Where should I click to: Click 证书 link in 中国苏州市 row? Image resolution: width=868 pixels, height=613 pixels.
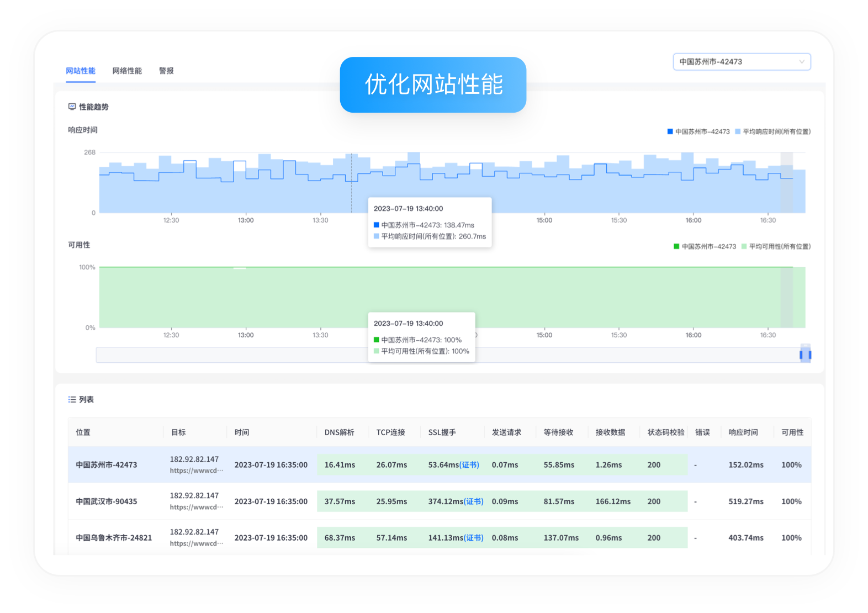point(469,465)
